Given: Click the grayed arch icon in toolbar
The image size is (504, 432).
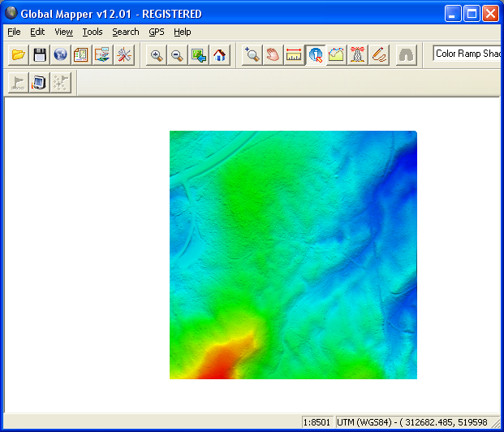Looking at the screenshot, I should [407, 55].
